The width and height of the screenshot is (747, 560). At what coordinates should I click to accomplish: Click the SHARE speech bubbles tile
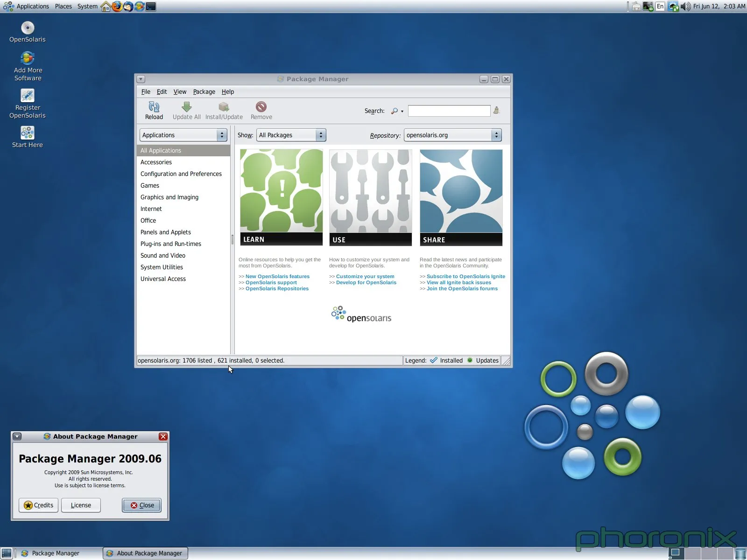tap(461, 197)
